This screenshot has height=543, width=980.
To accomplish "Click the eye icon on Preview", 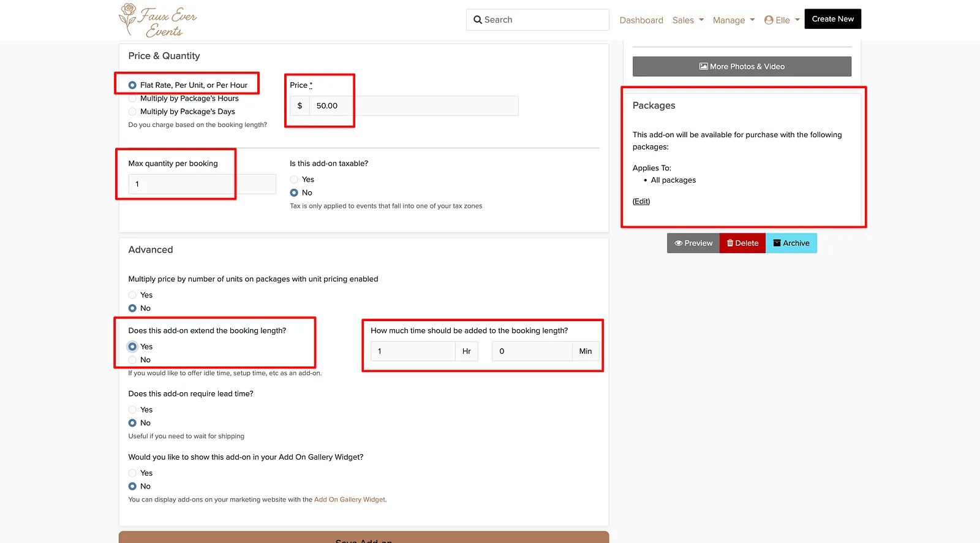I will tap(679, 243).
